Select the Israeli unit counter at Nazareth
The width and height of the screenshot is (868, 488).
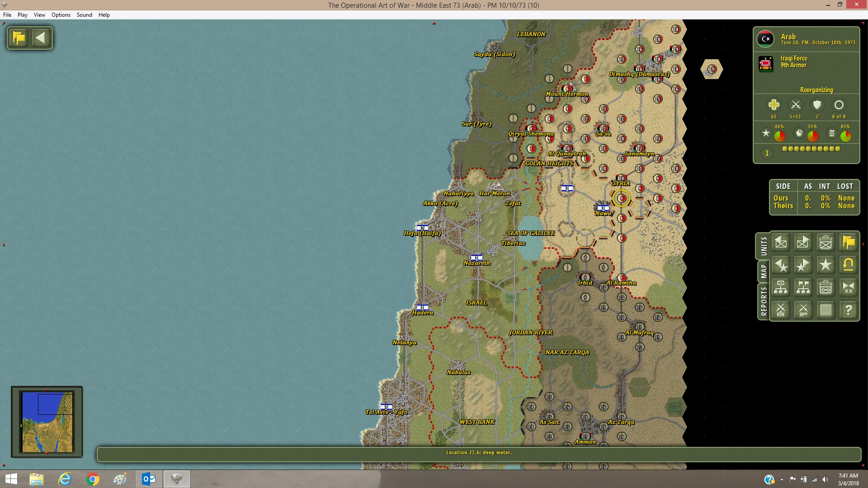(476, 258)
